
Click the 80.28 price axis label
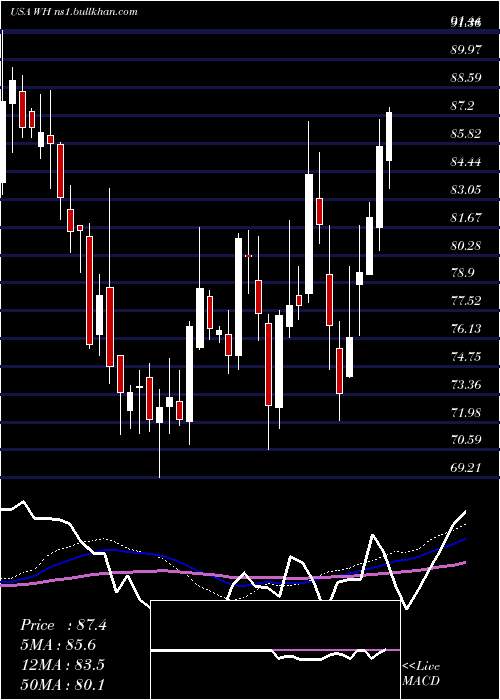[x=466, y=245]
